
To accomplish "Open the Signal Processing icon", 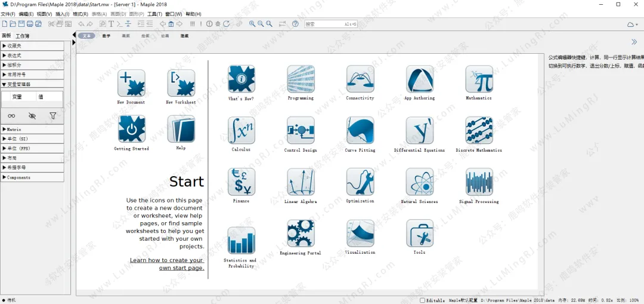I will click(x=479, y=182).
